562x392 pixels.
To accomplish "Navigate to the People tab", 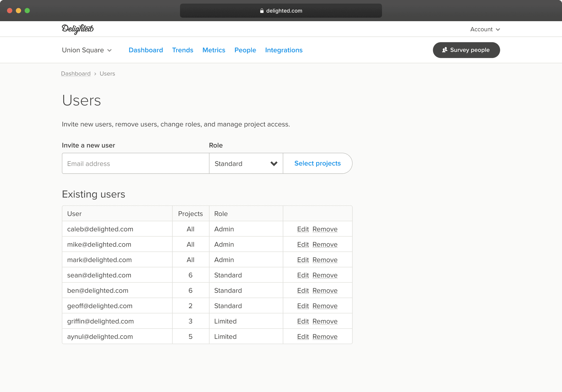I will pyautogui.click(x=245, y=50).
